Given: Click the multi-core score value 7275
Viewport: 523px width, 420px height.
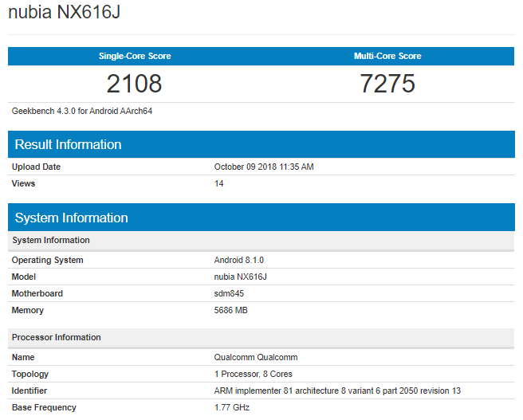Looking at the screenshot, I should 387,83.
